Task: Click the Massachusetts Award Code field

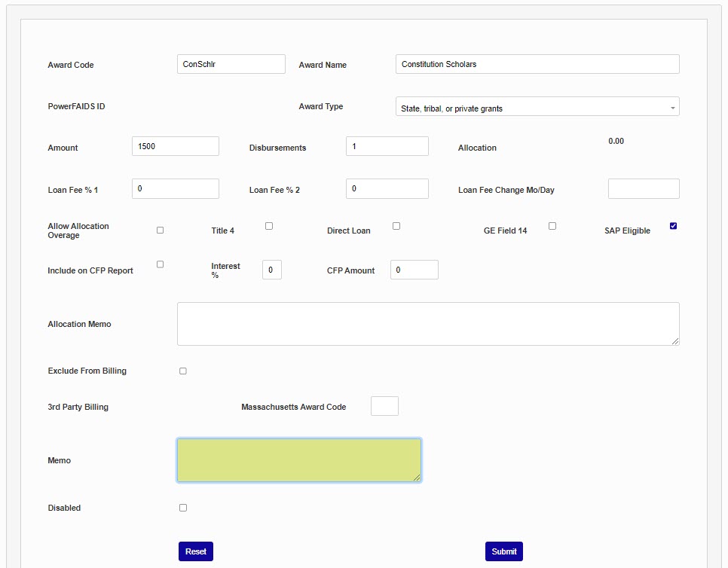Action: tap(384, 406)
